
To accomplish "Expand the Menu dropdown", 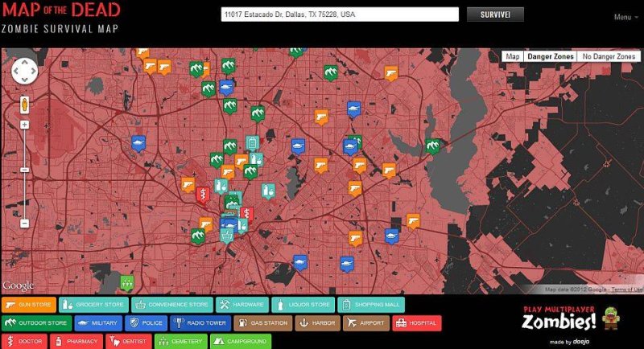I will (625, 17).
